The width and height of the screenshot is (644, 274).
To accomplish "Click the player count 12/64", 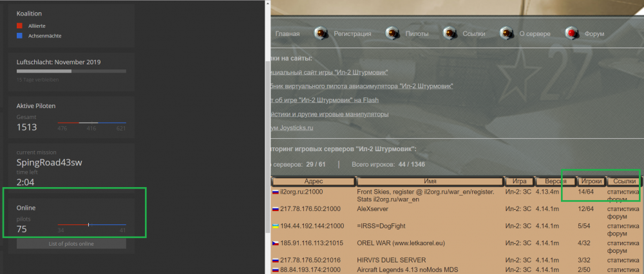I will click(x=585, y=209).
